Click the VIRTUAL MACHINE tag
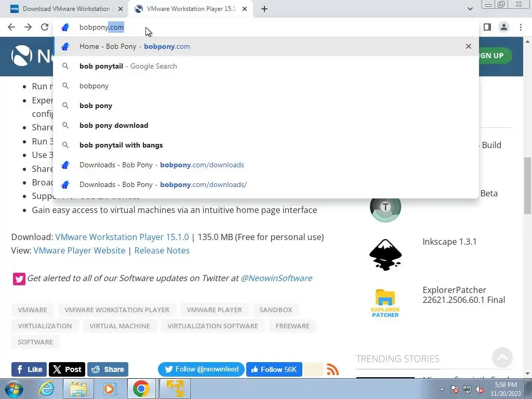This screenshot has width=532, height=399. [x=119, y=326]
